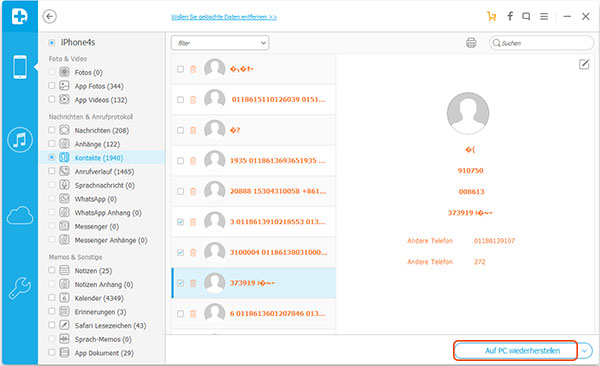
Task: Click trash icon on 3100004 contact row
Action: pos(193,252)
